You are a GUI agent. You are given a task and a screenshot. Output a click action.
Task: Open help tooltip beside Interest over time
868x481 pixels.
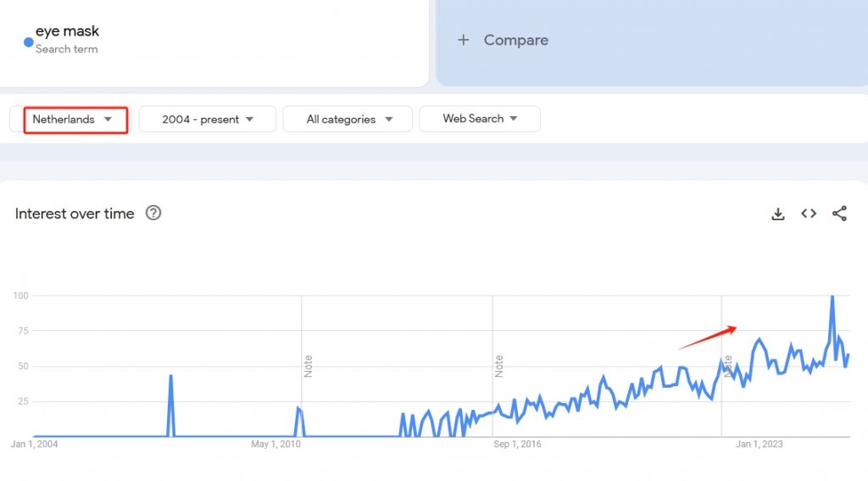[153, 213]
